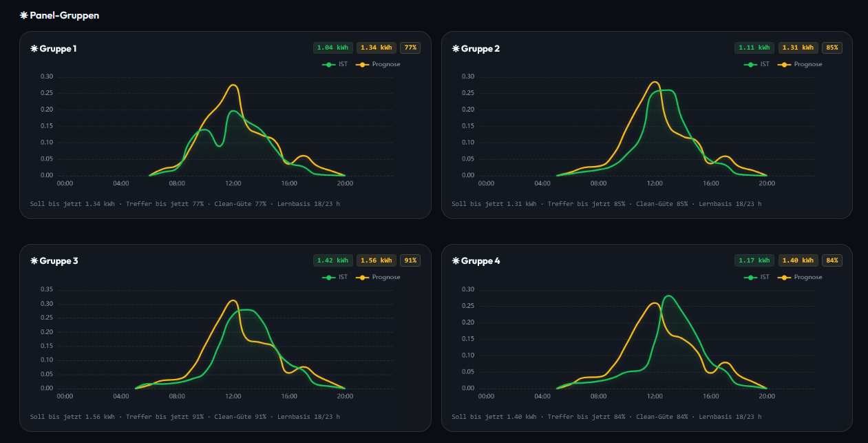Click the sun icon next to Gruppe 1
Screen dimensions: 868x443
click(x=34, y=48)
